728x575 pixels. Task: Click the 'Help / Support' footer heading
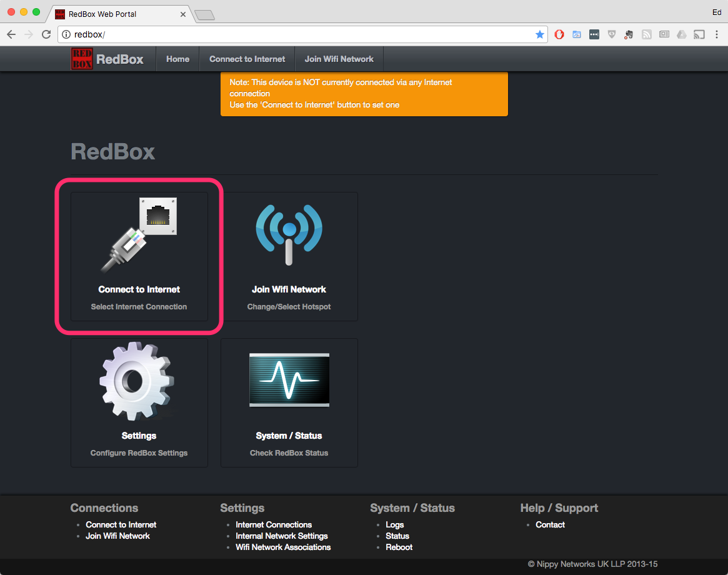(x=559, y=507)
